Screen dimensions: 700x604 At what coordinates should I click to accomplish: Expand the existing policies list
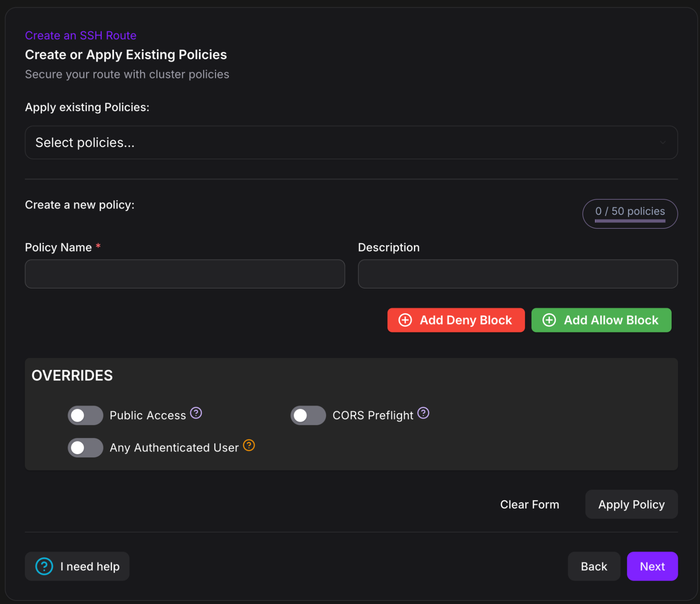[351, 142]
